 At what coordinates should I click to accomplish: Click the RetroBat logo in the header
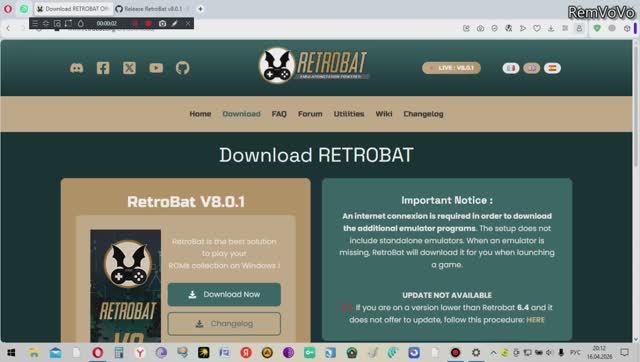coord(313,65)
